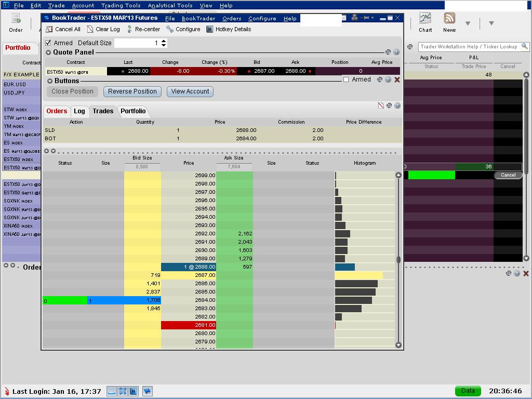Click Buttons panel help question icon
The image size is (532, 399).
pos(388,79)
